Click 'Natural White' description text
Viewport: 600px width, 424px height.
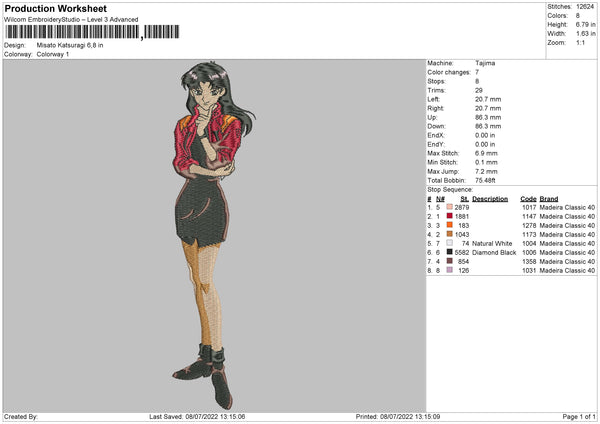click(x=492, y=243)
